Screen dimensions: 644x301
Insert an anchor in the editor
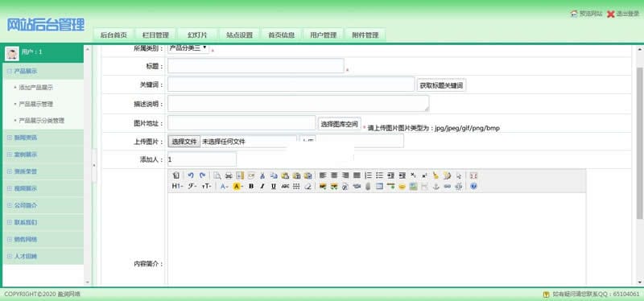point(436,186)
